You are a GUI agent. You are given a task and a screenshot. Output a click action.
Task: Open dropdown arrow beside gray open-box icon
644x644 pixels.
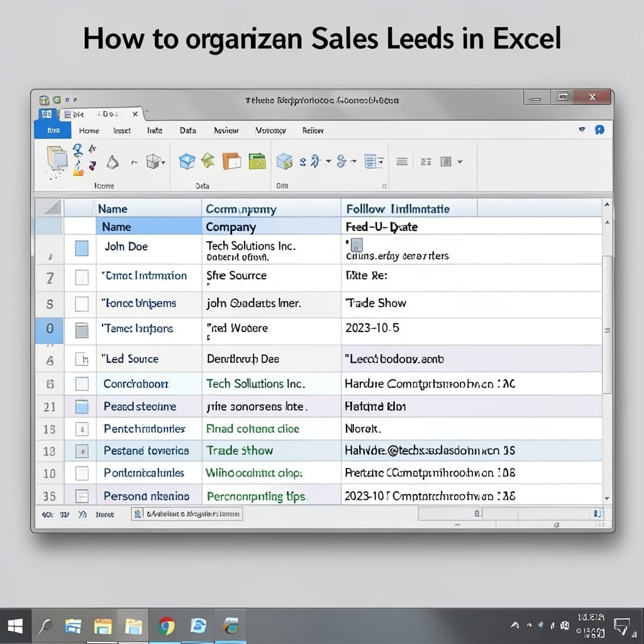[163, 163]
